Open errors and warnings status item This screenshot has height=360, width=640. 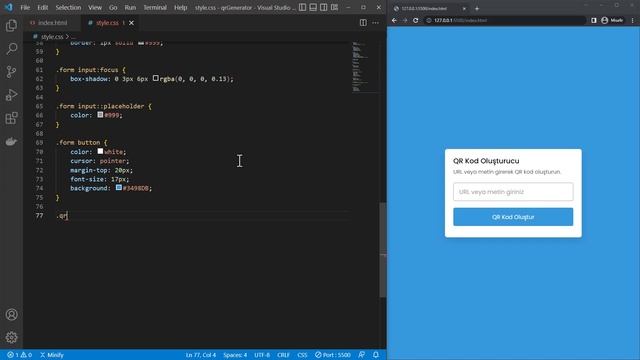pyautogui.click(x=19, y=355)
